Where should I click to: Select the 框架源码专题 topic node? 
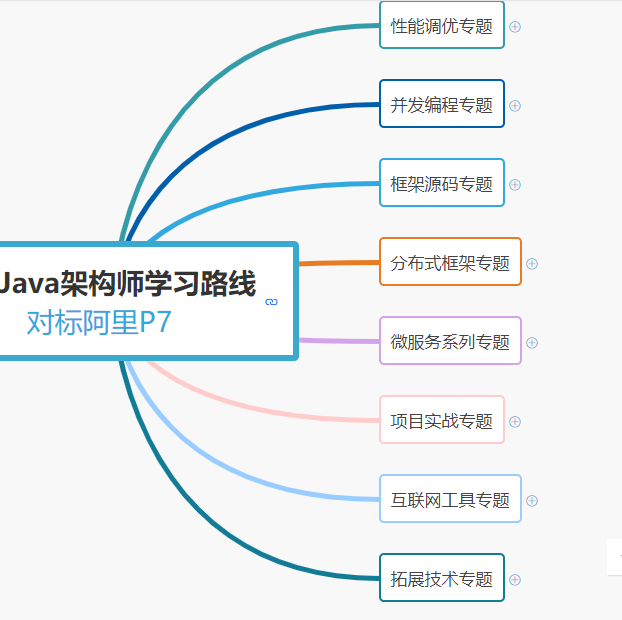coord(442,182)
